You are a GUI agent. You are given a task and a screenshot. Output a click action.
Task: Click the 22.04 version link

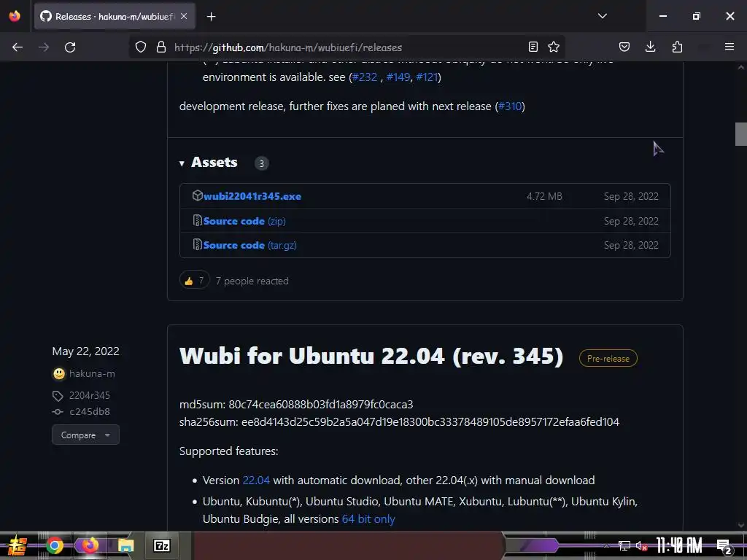pos(256,481)
